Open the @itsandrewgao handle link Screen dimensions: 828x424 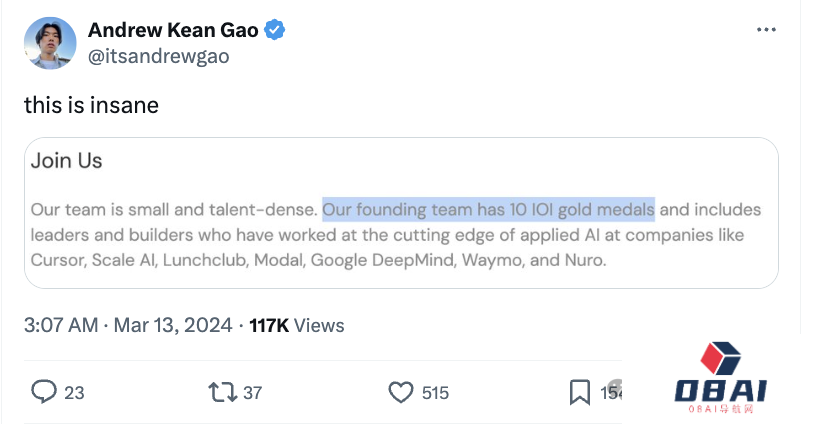pyautogui.click(x=158, y=56)
